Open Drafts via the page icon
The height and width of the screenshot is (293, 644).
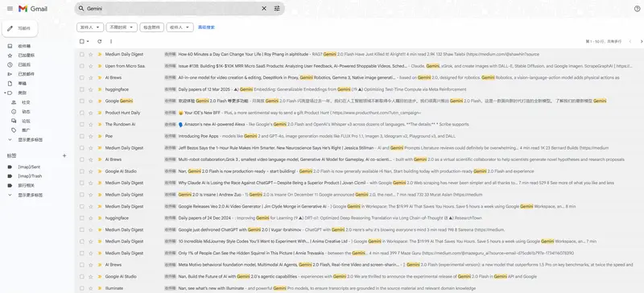click(x=10, y=83)
